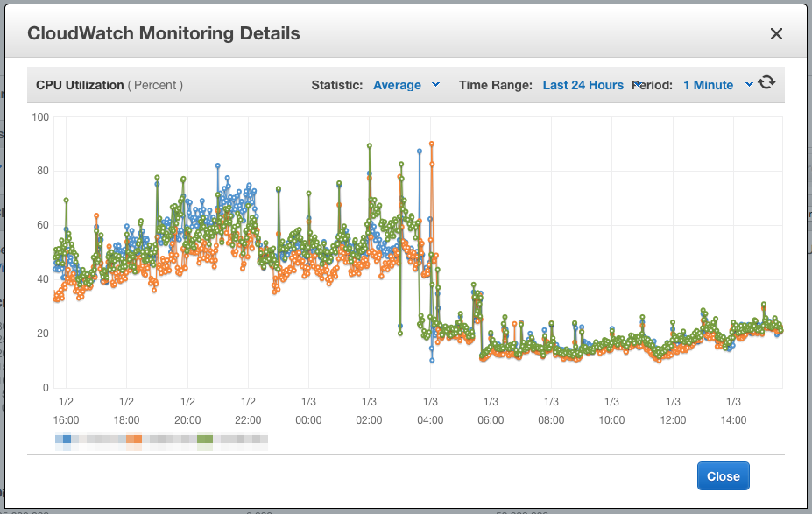Screen dimensions: 812x514
Task: Click the 40 value on Y axis
Action: point(43,279)
